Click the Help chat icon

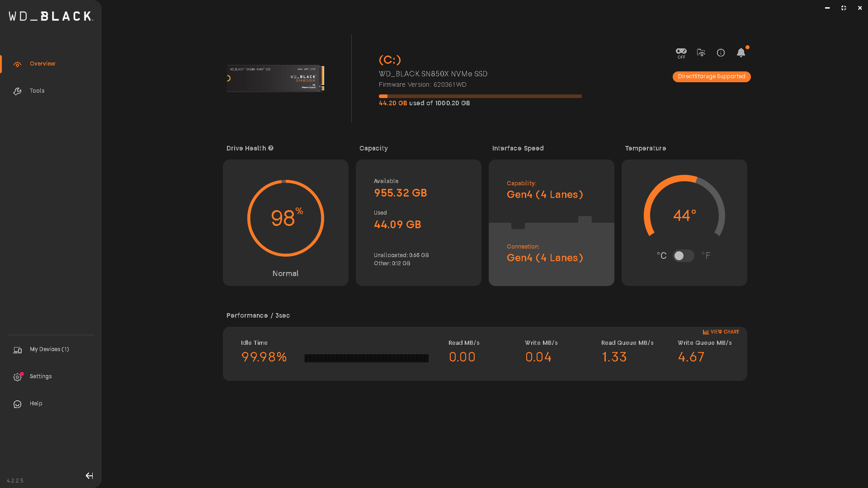click(x=18, y=404)
